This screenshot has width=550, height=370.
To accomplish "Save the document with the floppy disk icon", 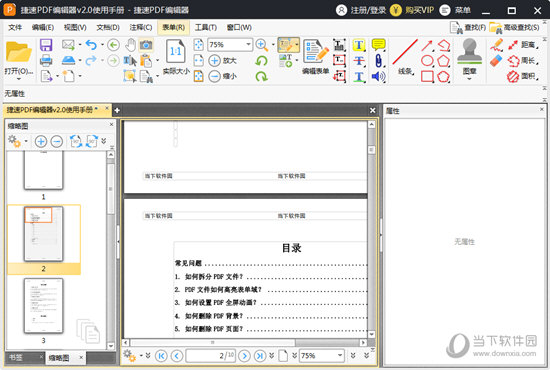I will 46,45.
